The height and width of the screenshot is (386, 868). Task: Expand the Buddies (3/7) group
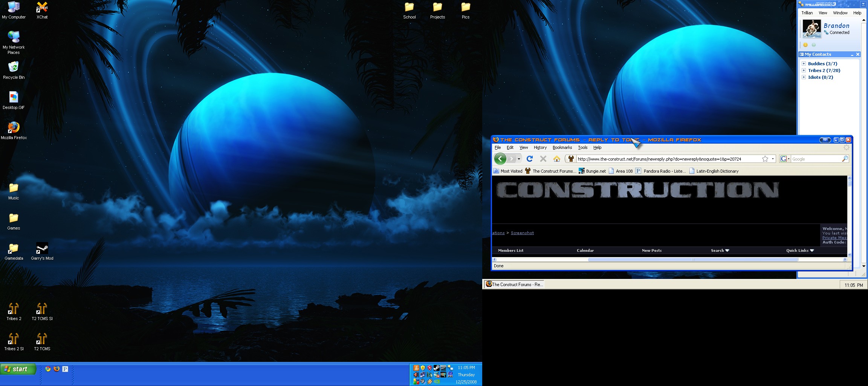[x=804, y=64]
